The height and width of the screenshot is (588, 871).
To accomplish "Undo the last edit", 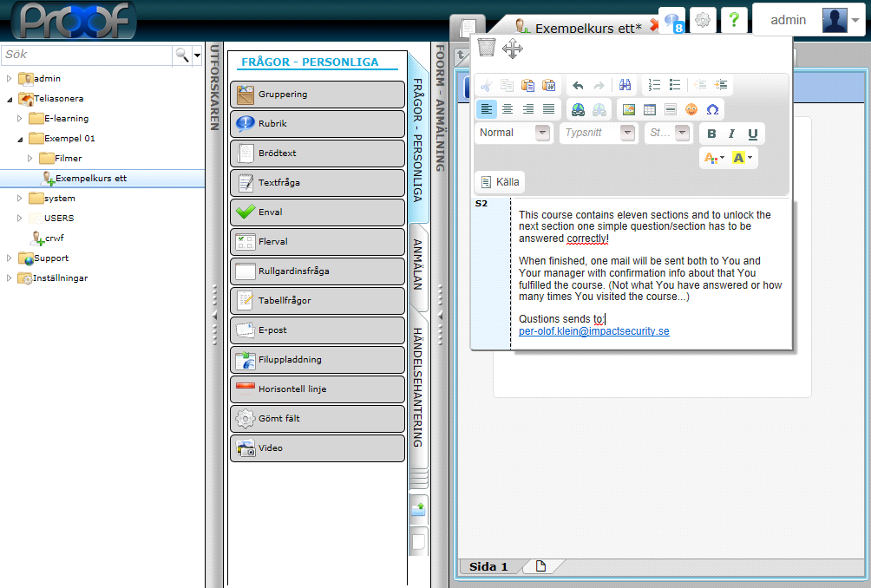I will pyautogui.click(x=578, y=85).
